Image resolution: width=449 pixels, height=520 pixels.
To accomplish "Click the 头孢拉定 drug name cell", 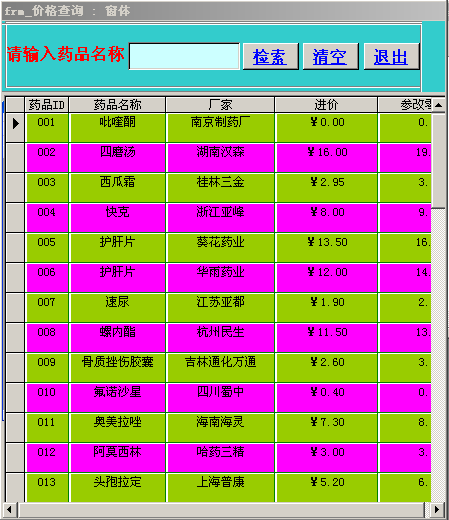I will pos(118,488).
